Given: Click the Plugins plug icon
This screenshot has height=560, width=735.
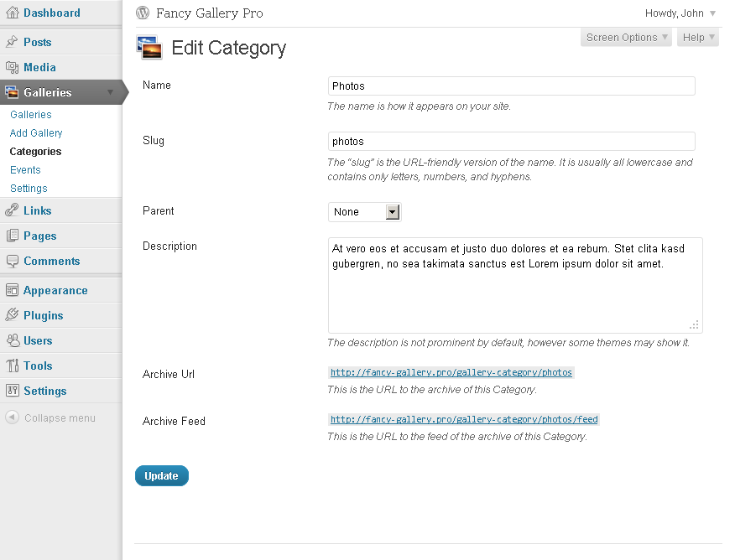Looking at the screenshot, I should pos(13,315).
